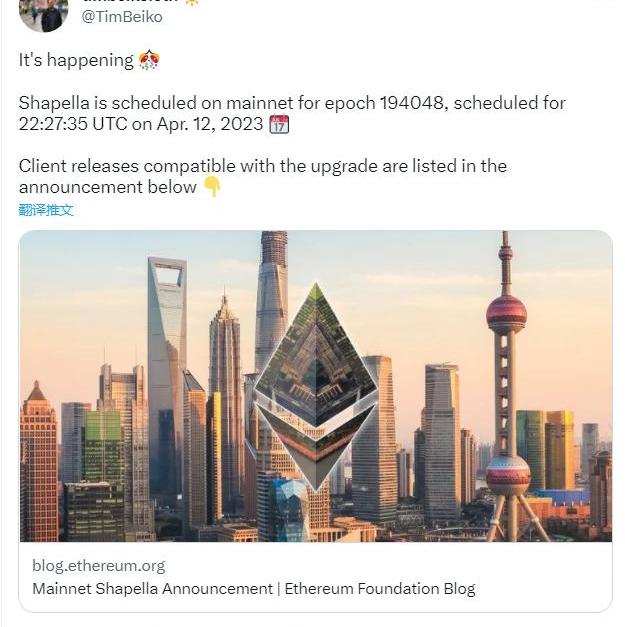Click the Ethereum Foundation Blog text in the card
Screen dimensions: 625x627
[380, 589]
